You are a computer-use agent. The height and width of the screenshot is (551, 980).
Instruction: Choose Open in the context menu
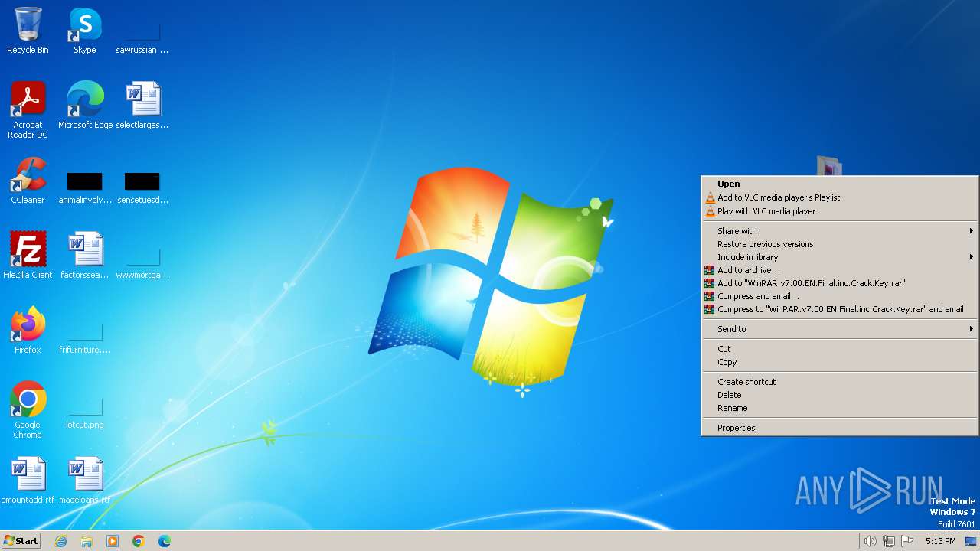[x=840, y=184]
